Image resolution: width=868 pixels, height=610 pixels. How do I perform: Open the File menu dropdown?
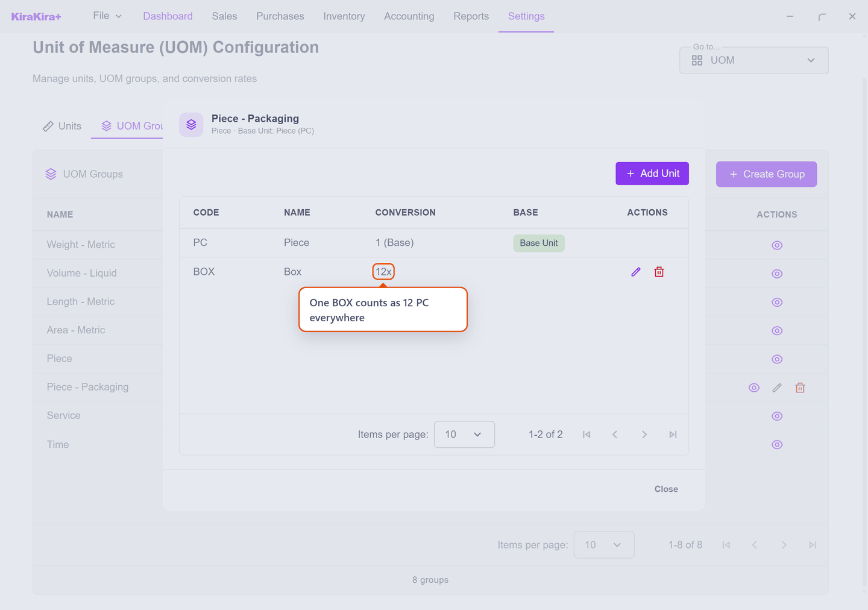click(x=107, y=16)
